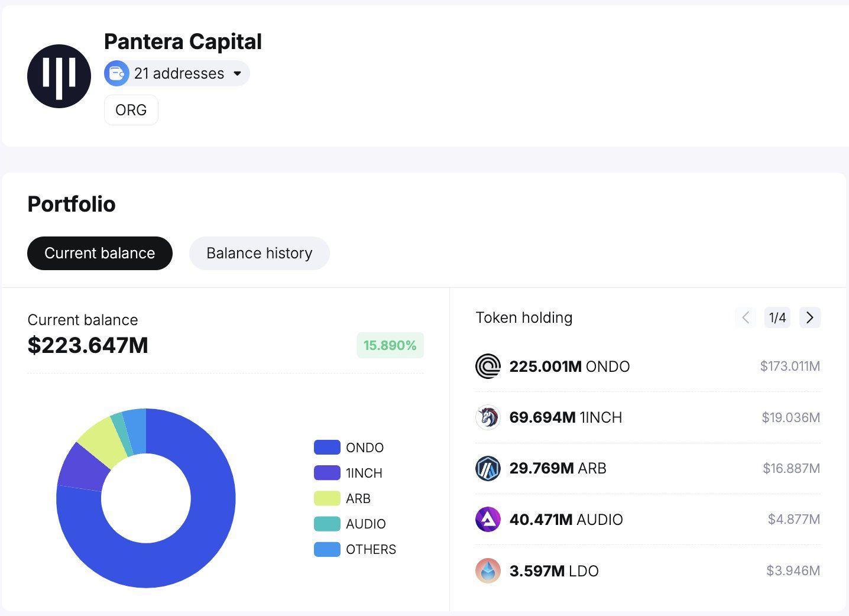Click the Pantera Capital logo

(59, 76)
